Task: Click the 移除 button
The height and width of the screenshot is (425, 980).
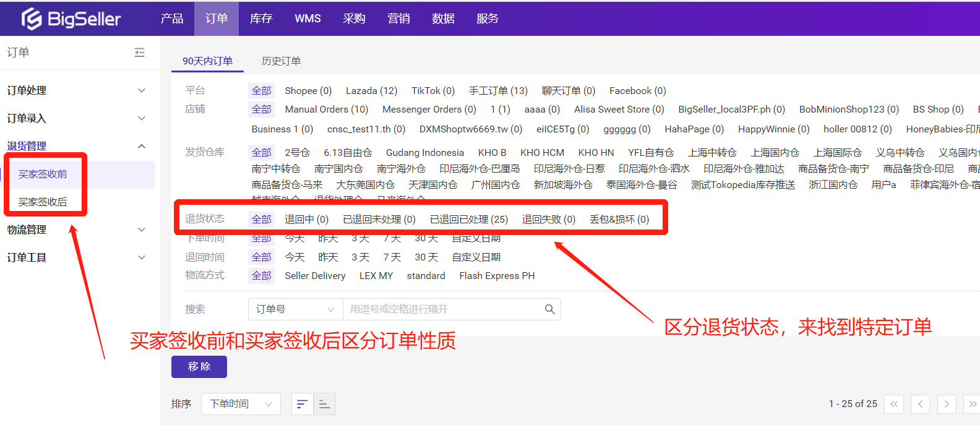Action: [x=199, y=366]
